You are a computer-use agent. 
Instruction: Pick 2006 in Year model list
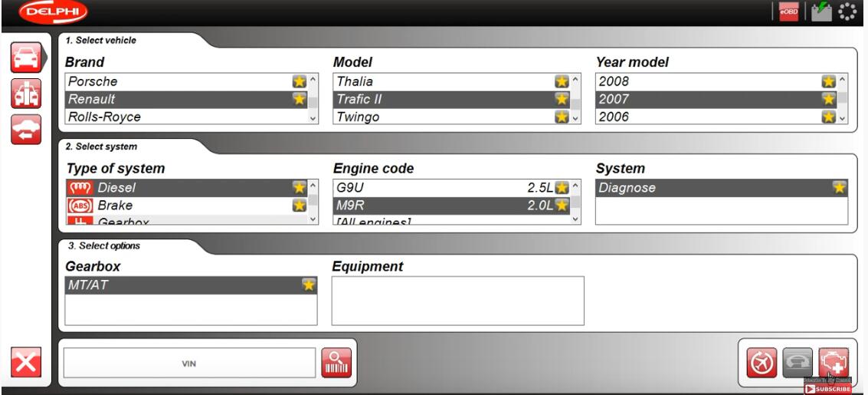click(x=716, y=117)
